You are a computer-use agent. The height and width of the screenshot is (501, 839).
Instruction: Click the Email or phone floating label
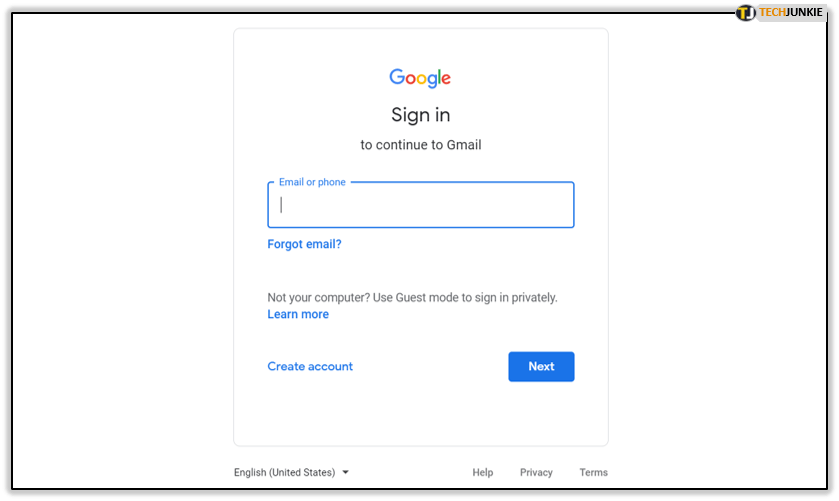312,182
